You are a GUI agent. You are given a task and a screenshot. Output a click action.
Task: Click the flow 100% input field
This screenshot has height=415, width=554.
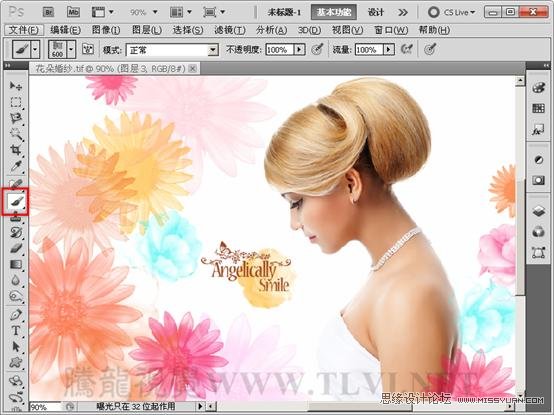[369, 50]
